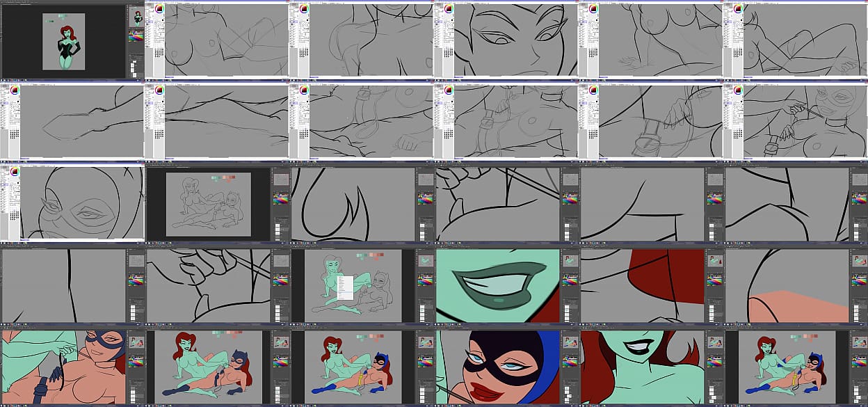
Task: Select a brush size dot in the size grid
Action: pos(159,52)
